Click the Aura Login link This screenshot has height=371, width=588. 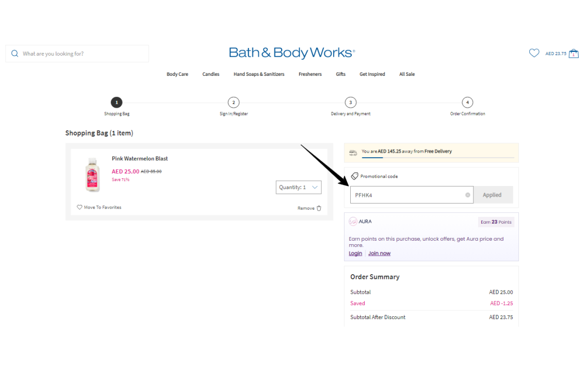pos(355,254)
